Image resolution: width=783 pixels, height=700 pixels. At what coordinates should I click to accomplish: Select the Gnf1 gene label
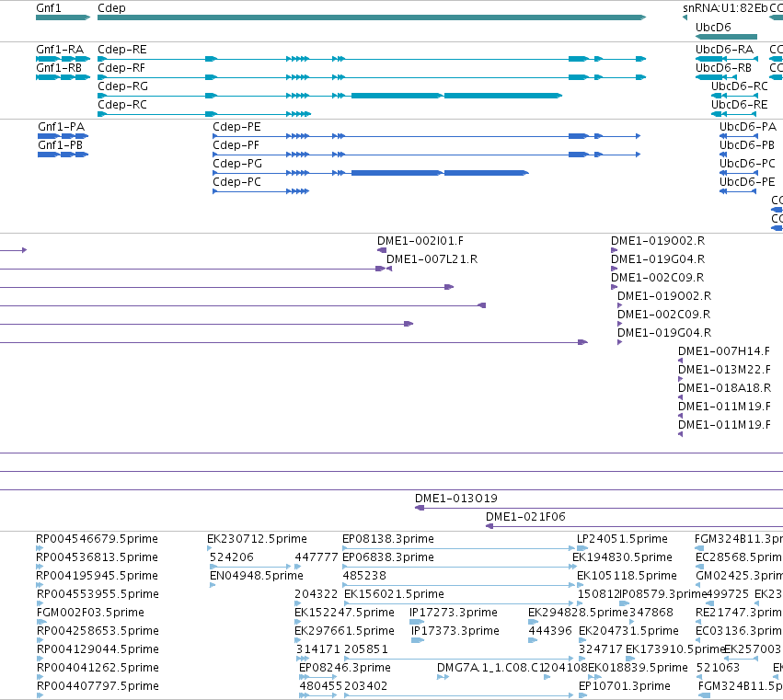tap(49, 8)
